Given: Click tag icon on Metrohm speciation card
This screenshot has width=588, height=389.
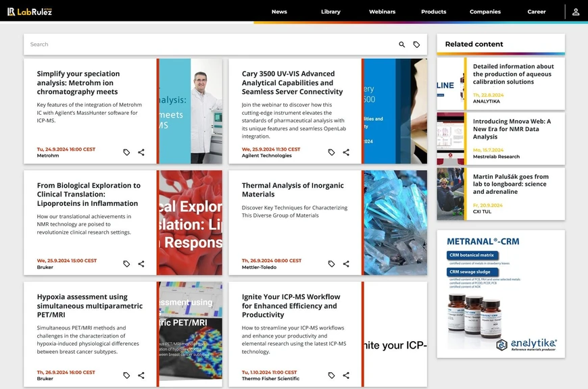Looking at the screenshot, I should point(126,152).
